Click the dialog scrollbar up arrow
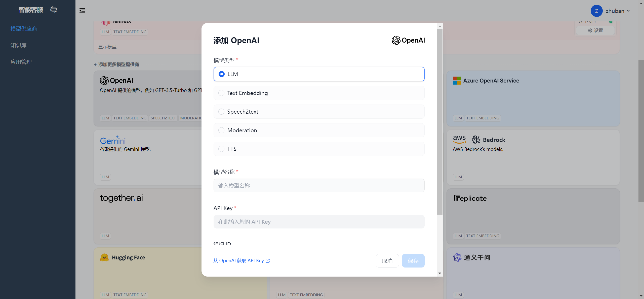This screenshot has height=299, width=644. point(440,26)
